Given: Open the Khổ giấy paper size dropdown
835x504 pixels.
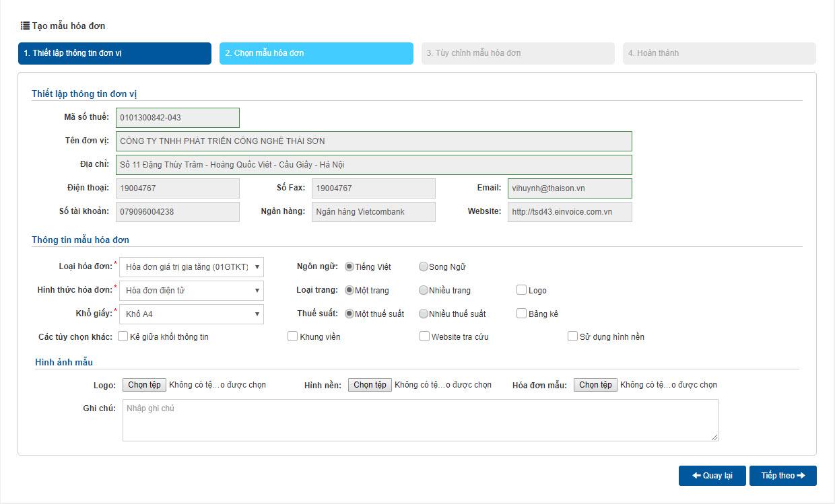Looking at the screenshot, I should tap(191, 314).
